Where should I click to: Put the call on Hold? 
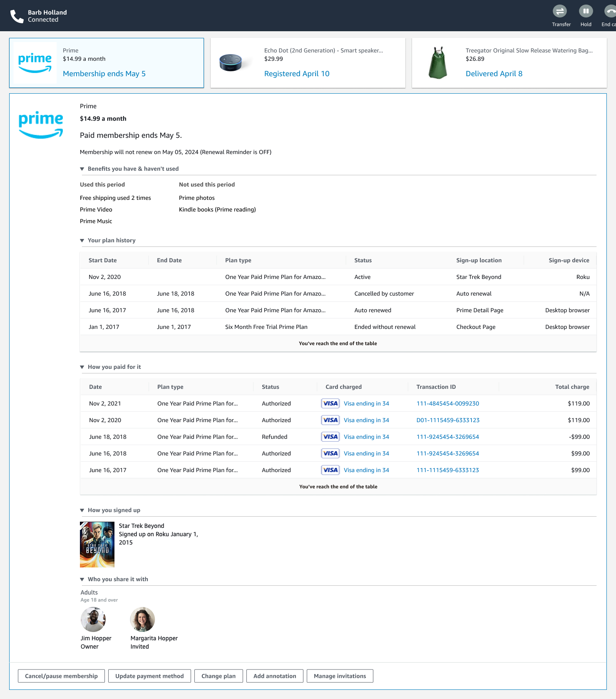click(x=586, y=11)
